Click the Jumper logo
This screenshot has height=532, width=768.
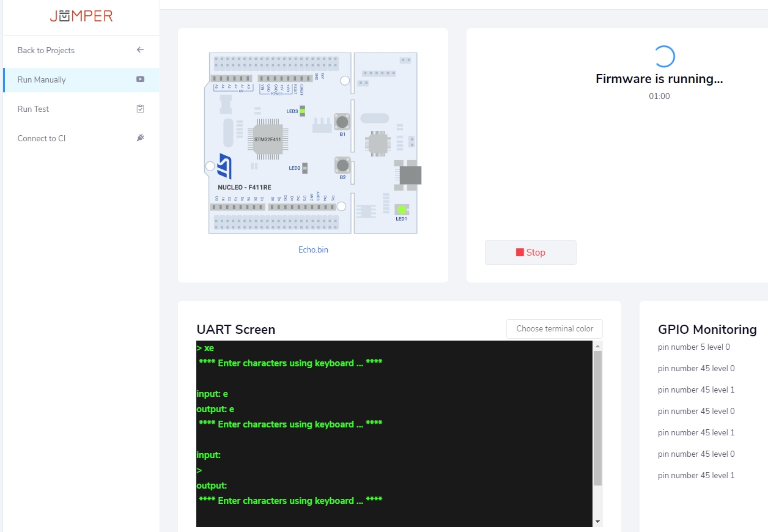[81, 17]
